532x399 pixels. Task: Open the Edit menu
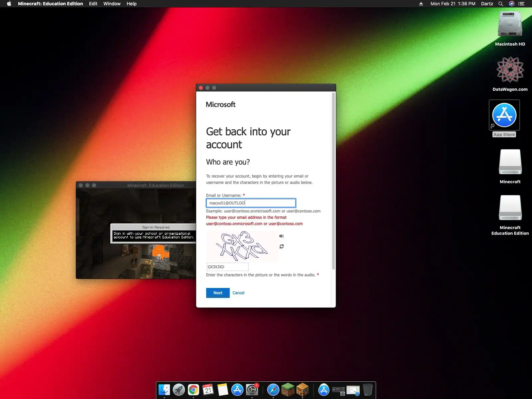click(x=93, y=4)
